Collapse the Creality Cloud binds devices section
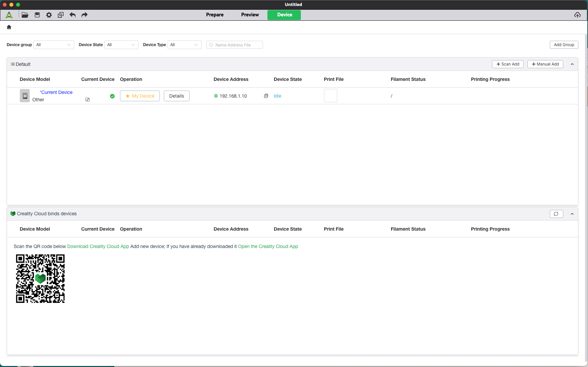This screenshot has width=588, height=367. point(572,214)
